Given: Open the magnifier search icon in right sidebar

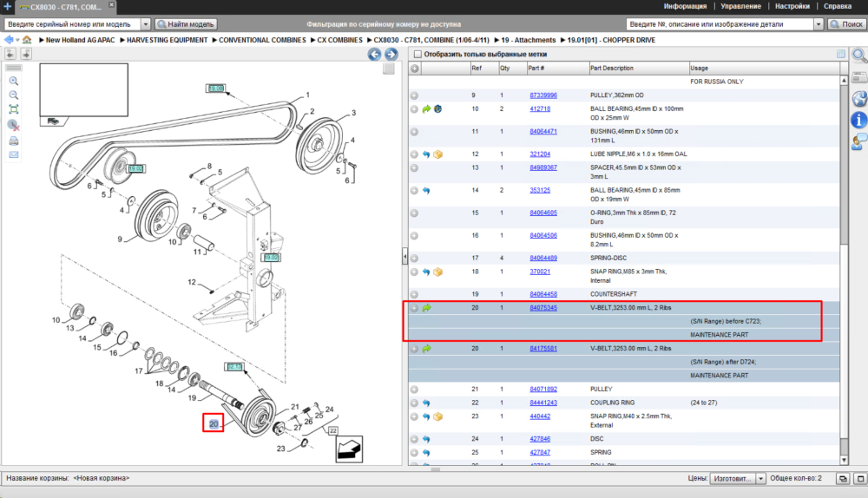Looking at the screenshot, I should (859, 56).
